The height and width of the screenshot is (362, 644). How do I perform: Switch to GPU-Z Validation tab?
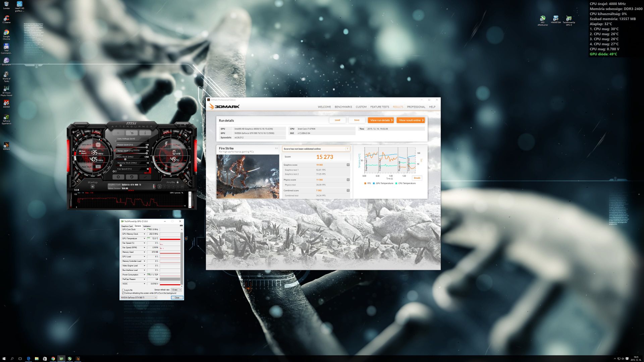pos(147,226)
